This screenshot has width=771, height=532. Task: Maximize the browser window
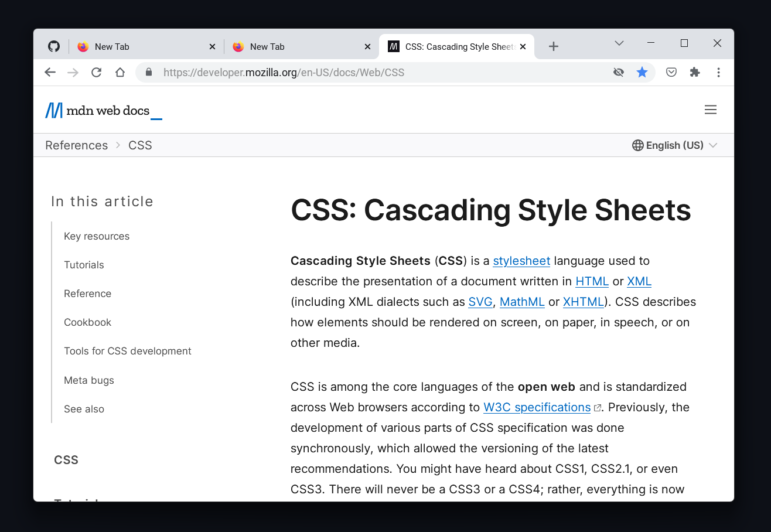(x=684, y=43)
